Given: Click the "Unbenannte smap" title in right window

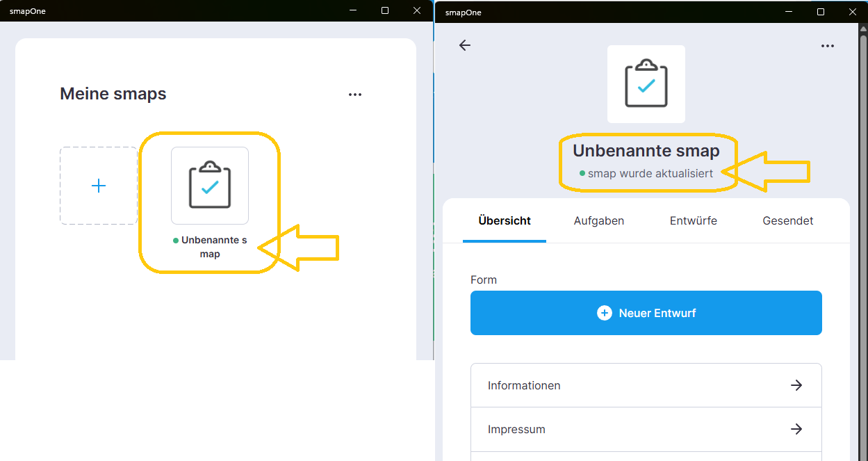Looking at the screenshot, I should pyautogui.click(x=646, y=151).
